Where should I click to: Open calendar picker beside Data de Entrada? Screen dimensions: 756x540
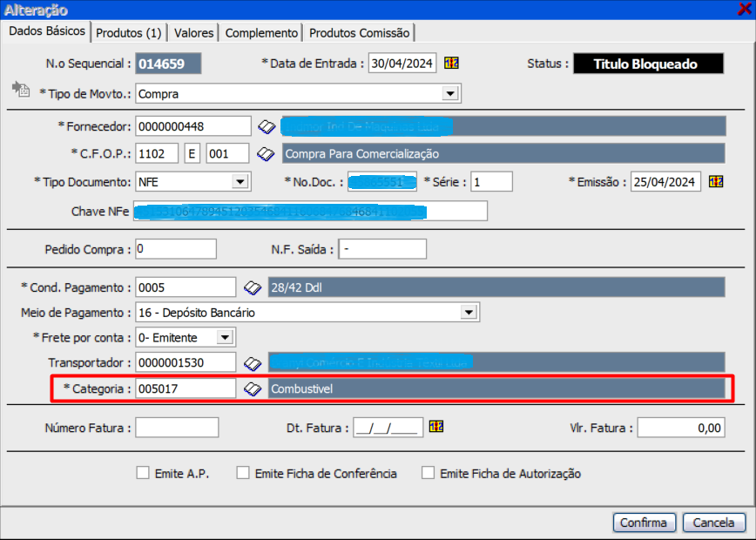(451, 64)
